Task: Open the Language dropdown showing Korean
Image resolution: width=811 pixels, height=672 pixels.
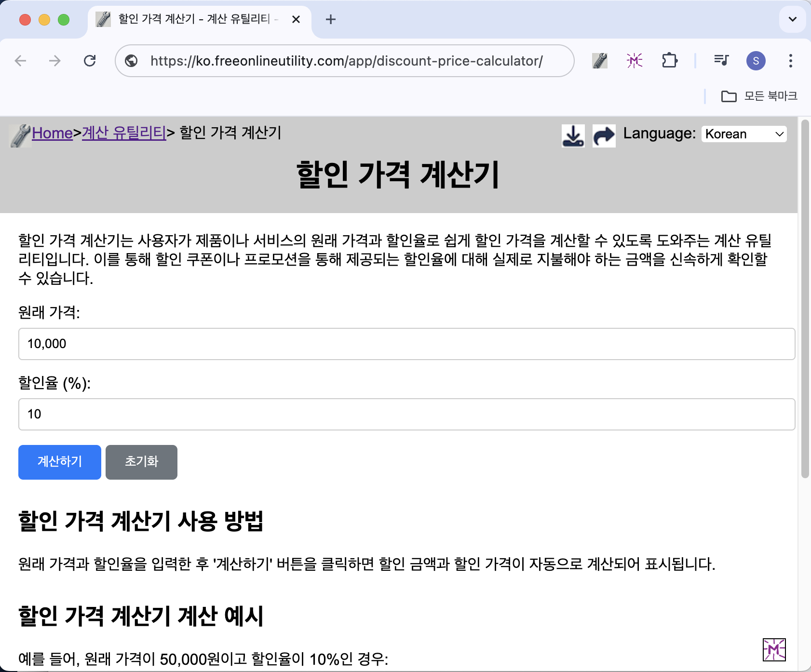Action: tap(744, 134)
